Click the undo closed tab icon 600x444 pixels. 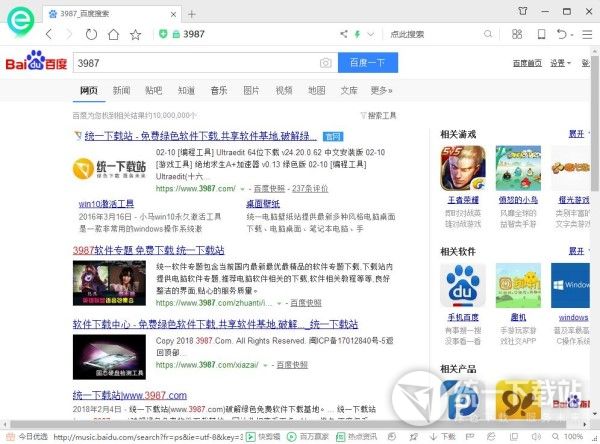pos(561,34)
